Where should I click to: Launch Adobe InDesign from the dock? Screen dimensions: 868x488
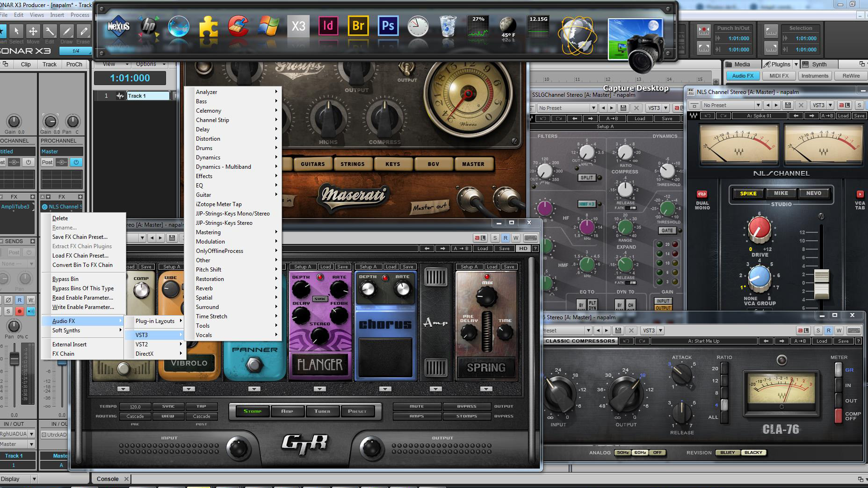tap(328, 26)
